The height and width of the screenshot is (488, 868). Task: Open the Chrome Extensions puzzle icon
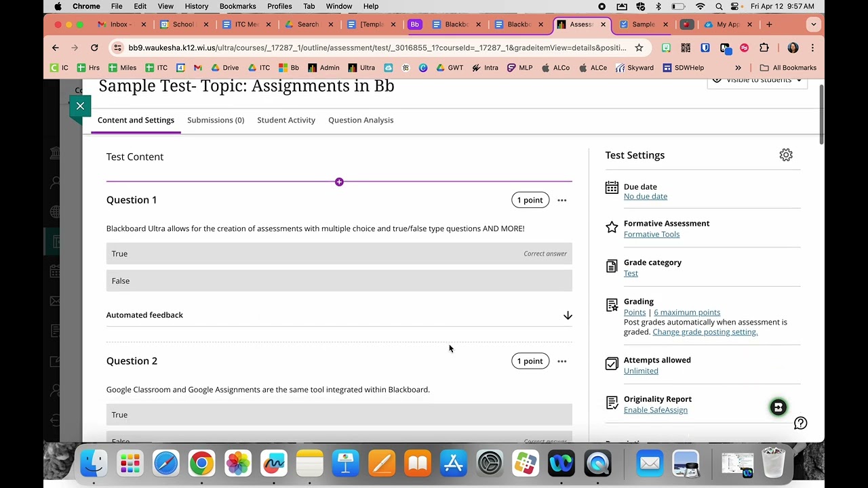coord(764,47)
